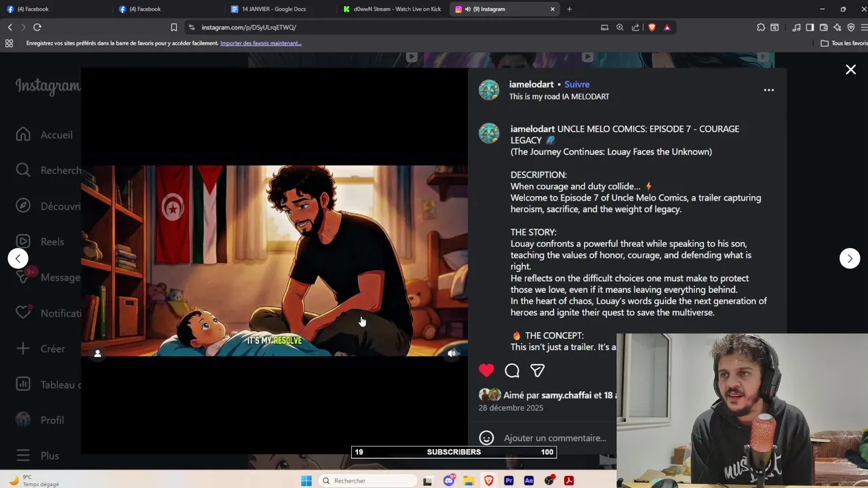Viewport: 868px width, 488px height.
Task: Bookmark this page icon
Action: click(x=174, y=27)
